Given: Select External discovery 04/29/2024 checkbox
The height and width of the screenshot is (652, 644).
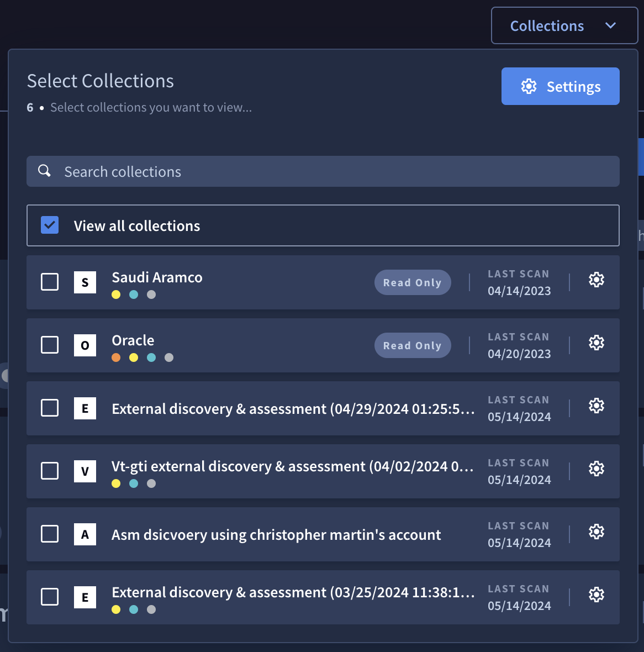Looking at the screenshot, I should click(x=50, y=408).
